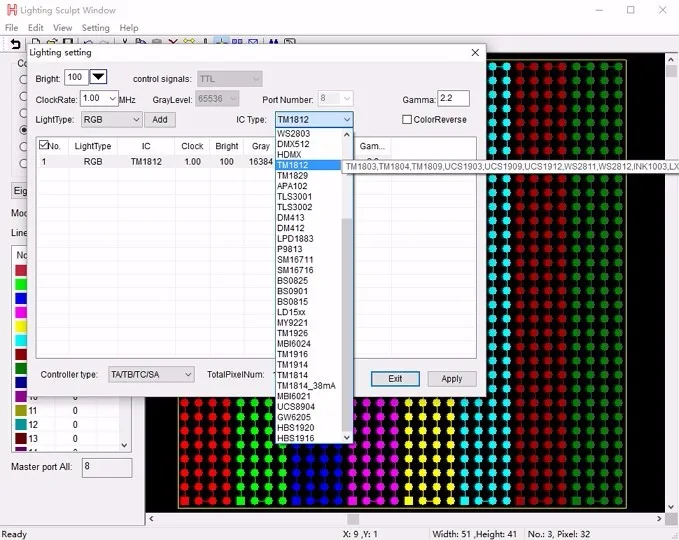
Task: Click the LightType column header
Action: pyautogui.click(x=93, y=146)
